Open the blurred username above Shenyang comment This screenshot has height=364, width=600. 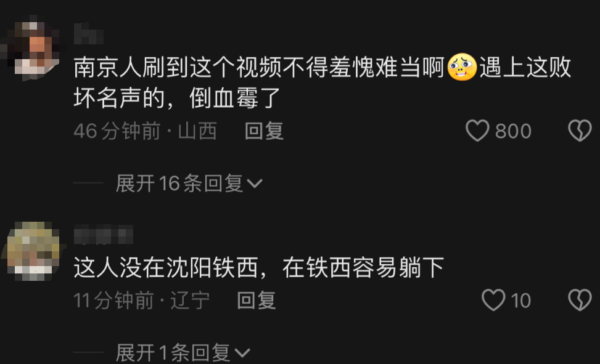(x=104, y=235)
